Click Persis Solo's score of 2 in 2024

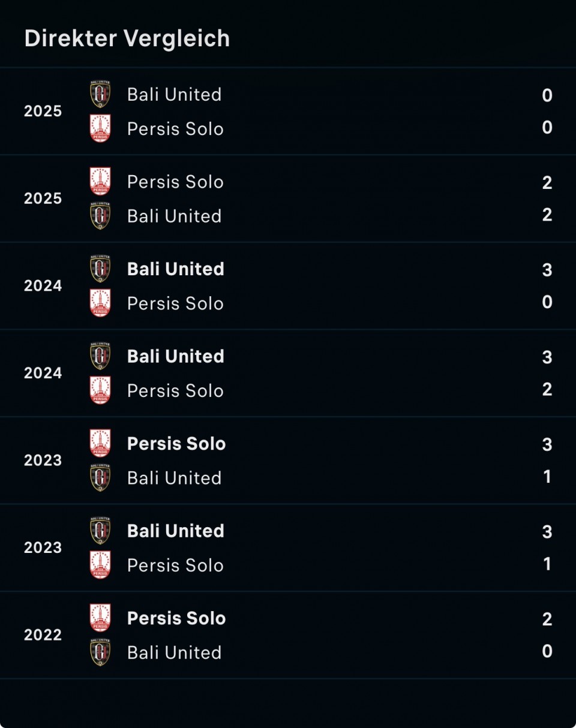[x=547, y=390]
